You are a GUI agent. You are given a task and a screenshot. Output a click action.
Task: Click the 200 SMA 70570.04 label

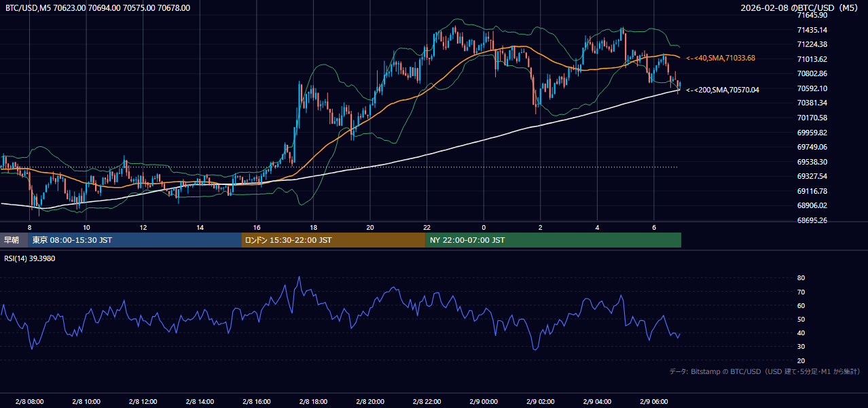[x=723, y=90]
